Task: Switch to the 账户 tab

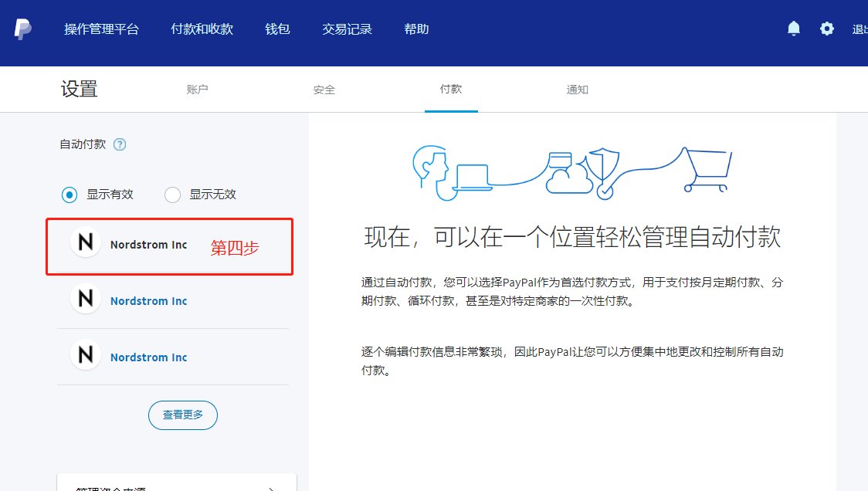Action: pos(198,89)
